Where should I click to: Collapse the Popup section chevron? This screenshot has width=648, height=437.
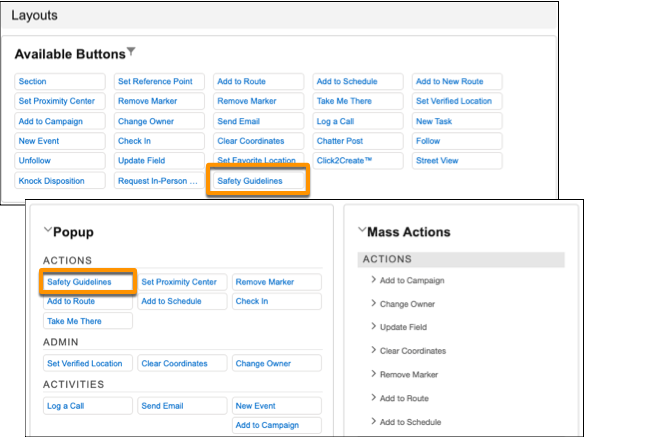click(48, 230)
